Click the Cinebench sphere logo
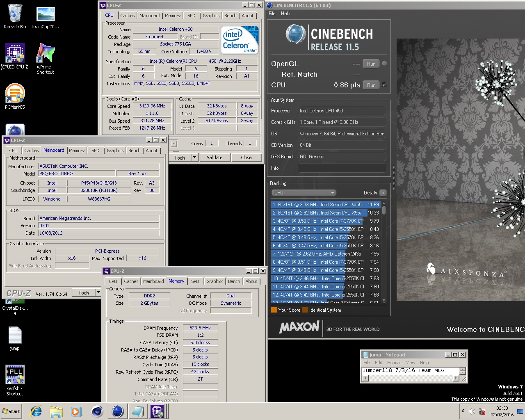The width and height of the screenshot is (525, 420). [x=295, y=34]
